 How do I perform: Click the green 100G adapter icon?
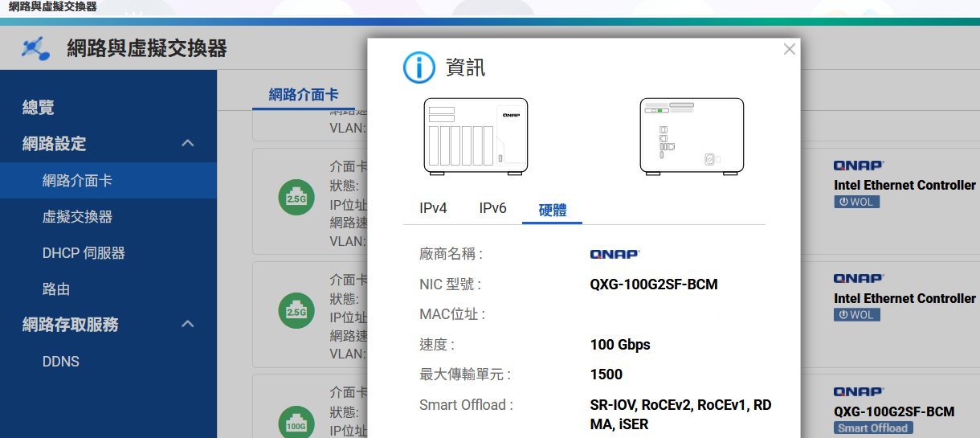(296, 423)
